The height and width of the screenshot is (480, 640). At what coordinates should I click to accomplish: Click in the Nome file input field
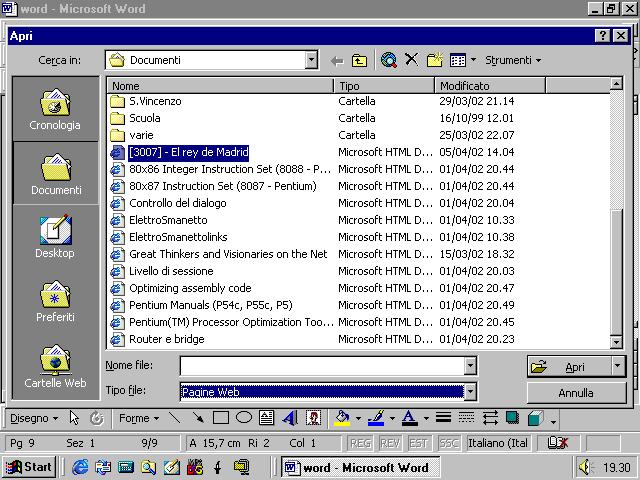[322, 366]
